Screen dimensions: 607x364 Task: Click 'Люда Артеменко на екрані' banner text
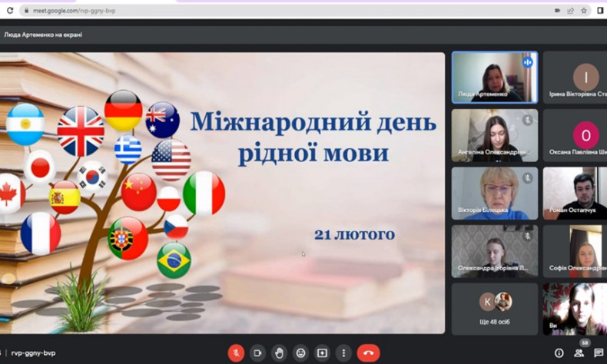coord(43,35)
